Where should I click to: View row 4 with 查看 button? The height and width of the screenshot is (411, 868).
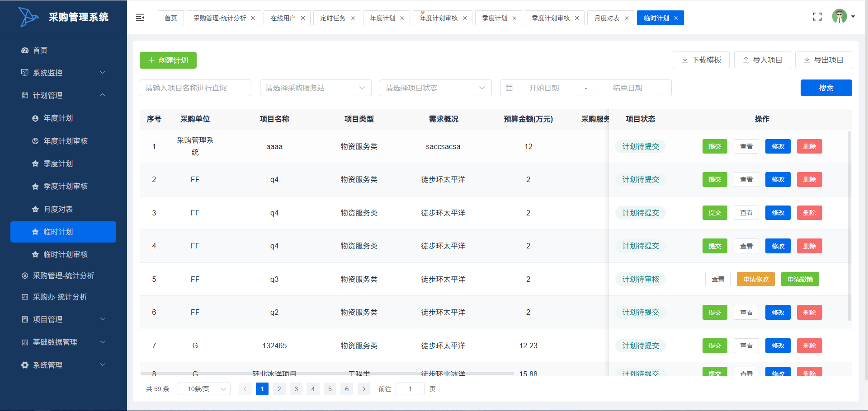(x=746, y=246)
